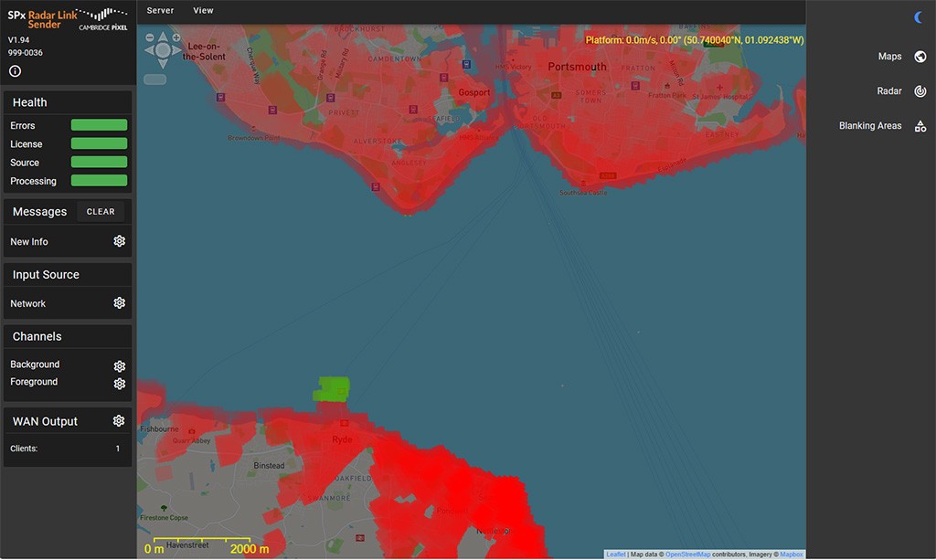Open WAN Output settings gear
The width and height of the screenshot is (936, 560).
coord(118,421)
